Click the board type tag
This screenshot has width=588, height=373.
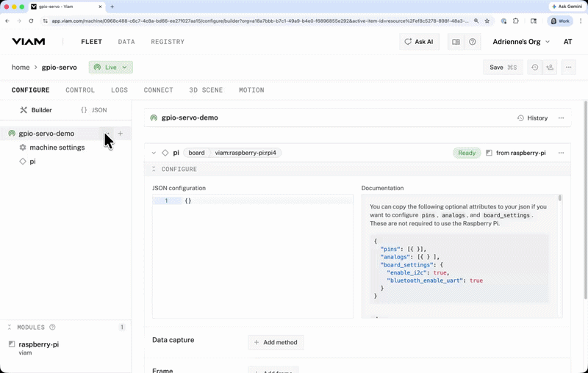pyautogui.click(x=196, y=153)
